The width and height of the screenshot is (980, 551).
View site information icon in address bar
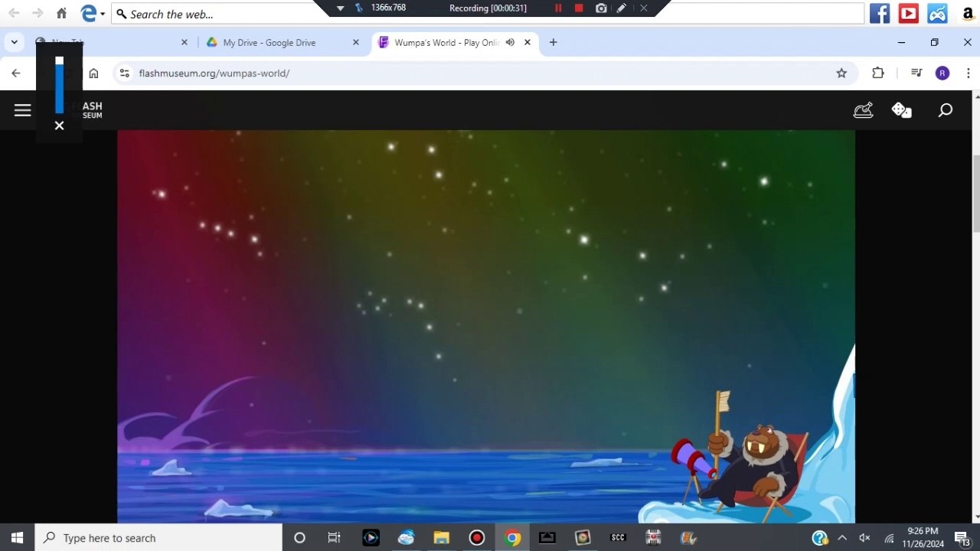coord(125,73)
